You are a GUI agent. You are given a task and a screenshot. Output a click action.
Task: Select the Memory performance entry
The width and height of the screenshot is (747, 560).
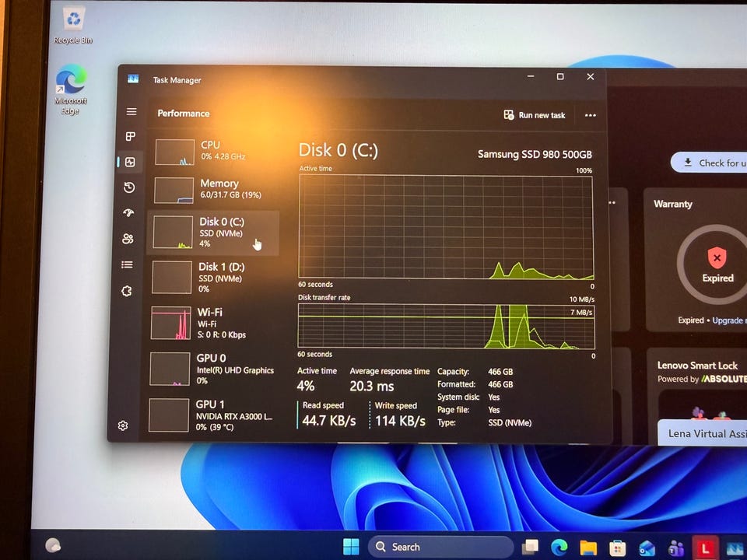(213, 190)
